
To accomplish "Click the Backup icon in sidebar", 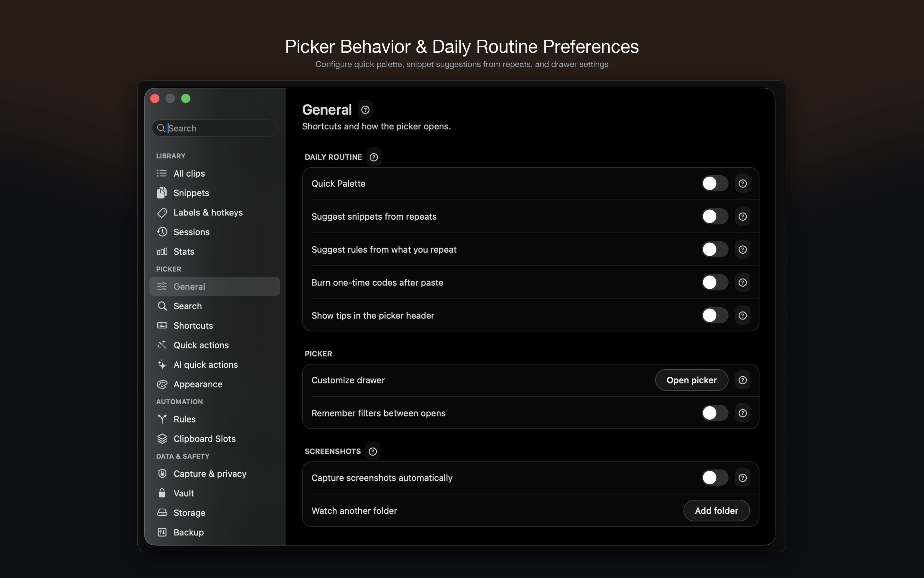I will (162, 532).
